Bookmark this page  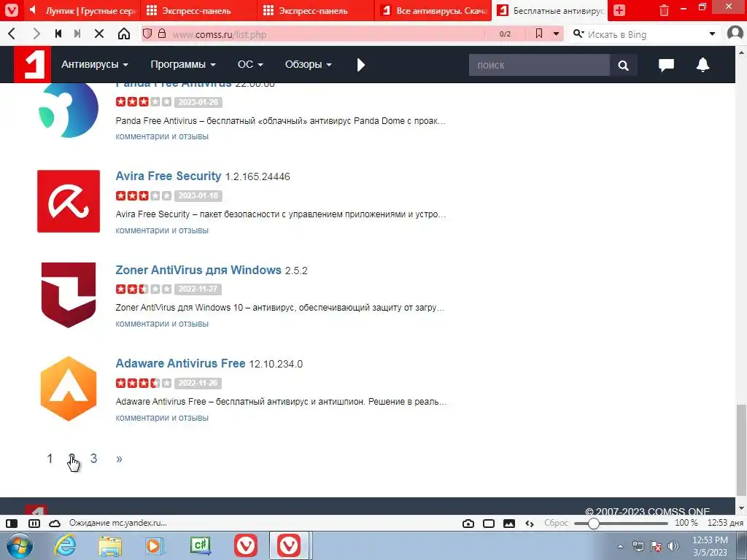click(x=539, y=34)
